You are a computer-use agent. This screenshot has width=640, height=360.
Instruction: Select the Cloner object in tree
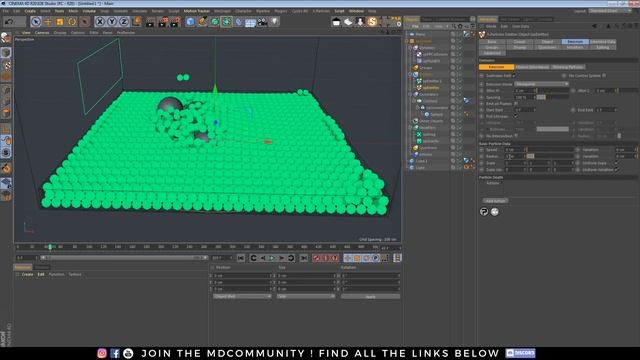[x=430, y=101]
